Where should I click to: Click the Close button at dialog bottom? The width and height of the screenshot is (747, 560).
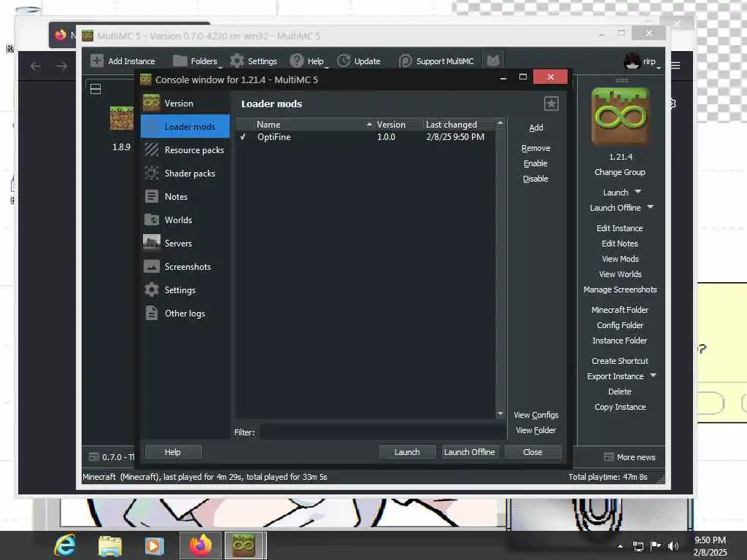533,452
